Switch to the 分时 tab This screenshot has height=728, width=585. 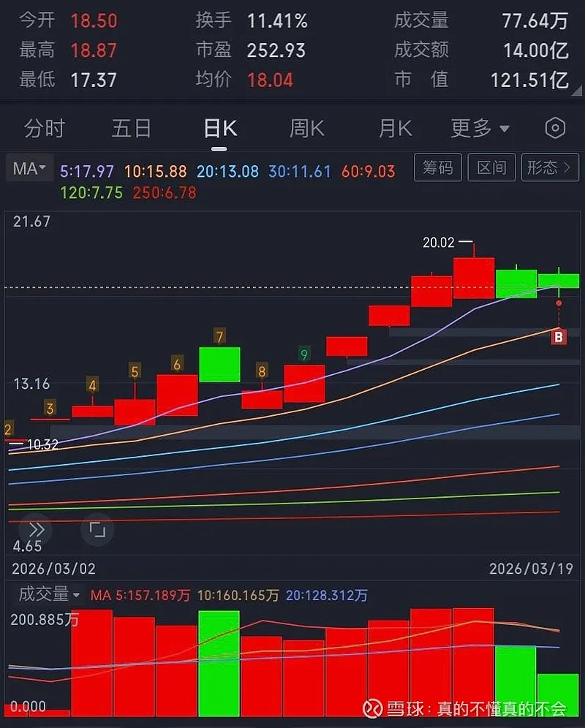tap(45, 129)
